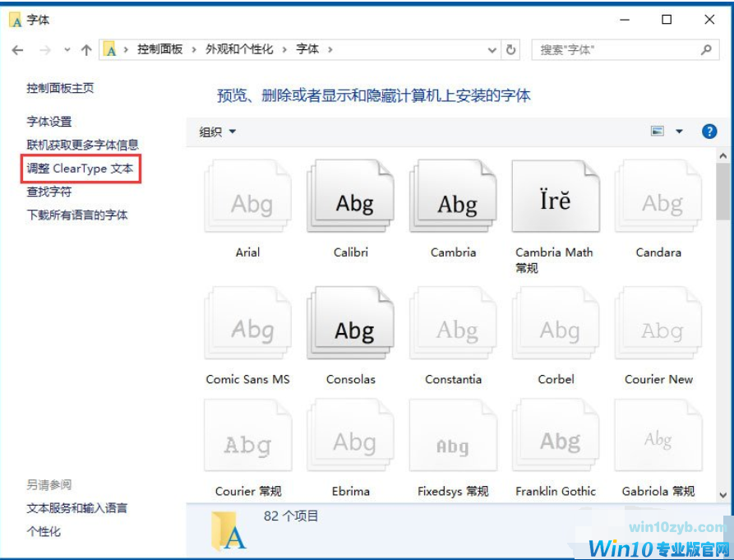Click inside the 搜索字体 search box

coord(621,49)
